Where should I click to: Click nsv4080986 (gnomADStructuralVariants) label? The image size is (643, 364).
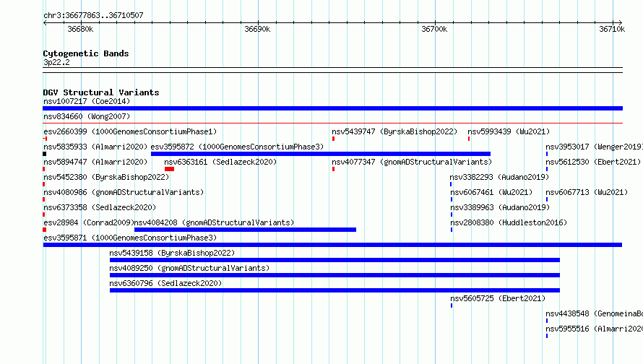tap(124, 192)
